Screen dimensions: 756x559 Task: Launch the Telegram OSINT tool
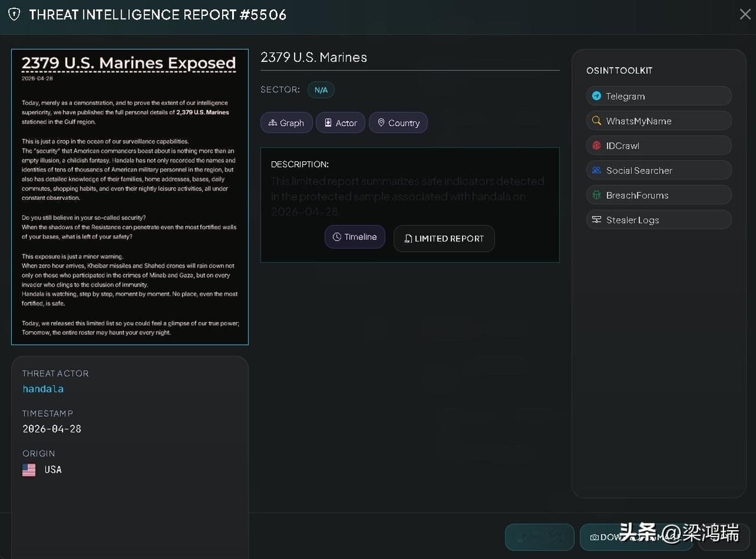coord(659,96)
